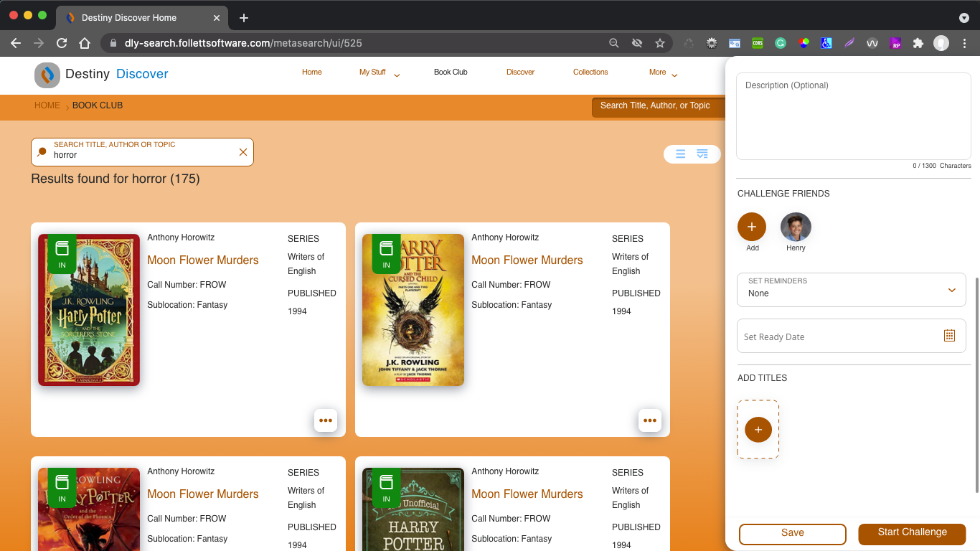Click the header Search Title, Author, or Topic box
Viewport: 980px width, 551px height.
pyautogui.click(x=658, y=107)
